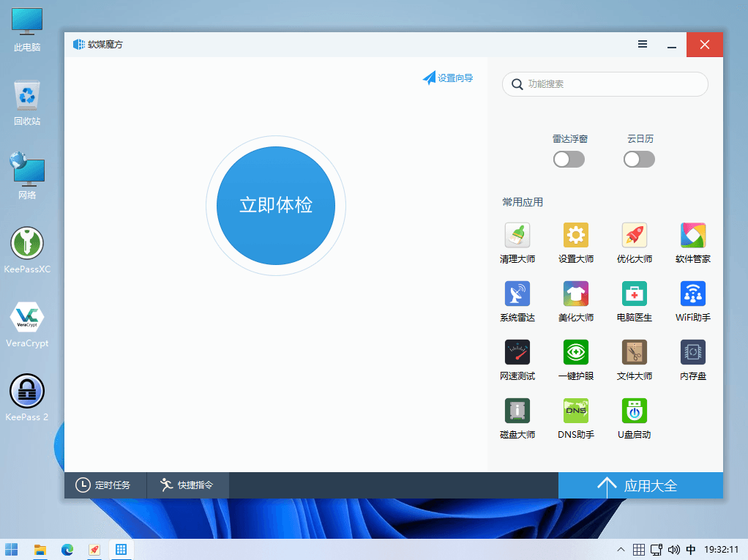Open 此电脑 desktop icon

pos(27,29)
